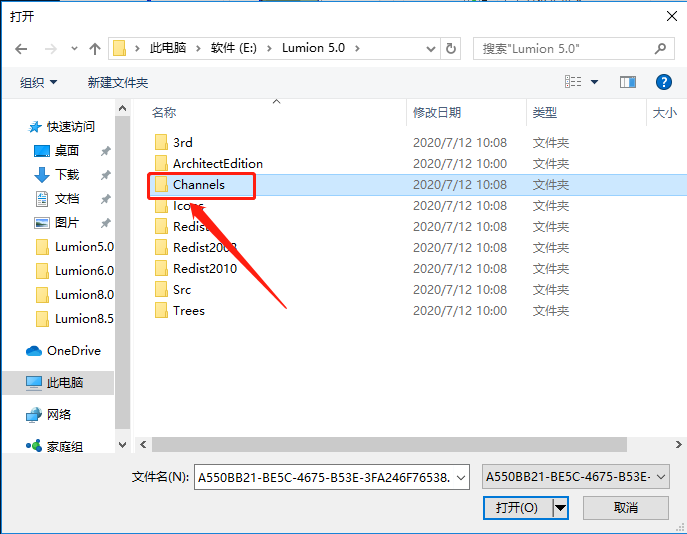
Task: Open 家庭组 in navigation pane
Action: (x=54, y=446)
